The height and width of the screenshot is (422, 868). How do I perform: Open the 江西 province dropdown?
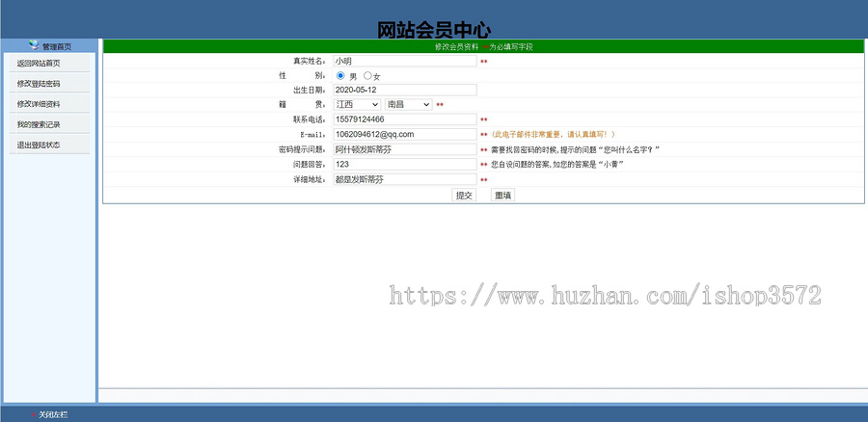(x=357, y=104)
